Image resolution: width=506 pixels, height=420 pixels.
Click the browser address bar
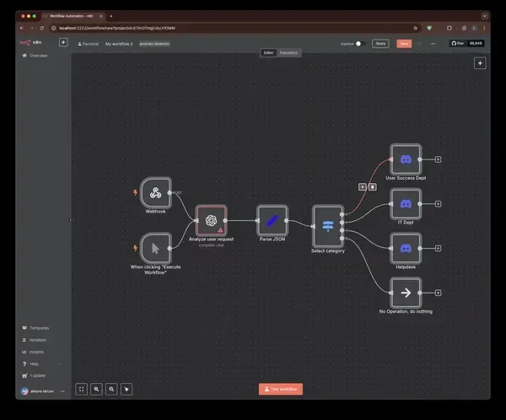(x=211, y=28)
